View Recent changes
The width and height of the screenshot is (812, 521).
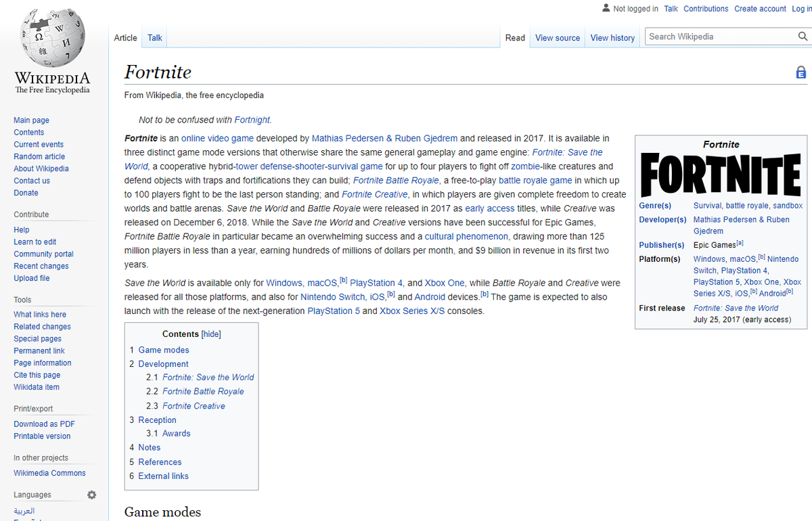(x=41, y=267)
